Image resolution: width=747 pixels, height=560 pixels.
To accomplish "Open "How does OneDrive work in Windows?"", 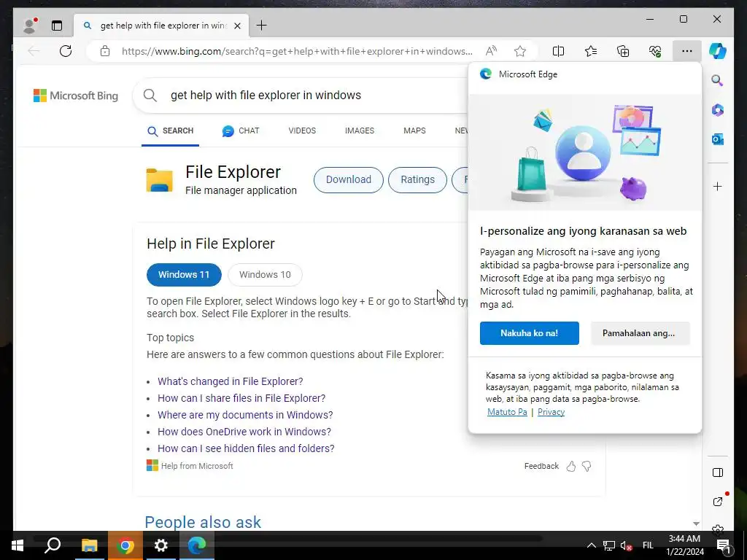I will pyautogui.click(x=244, y=432).
